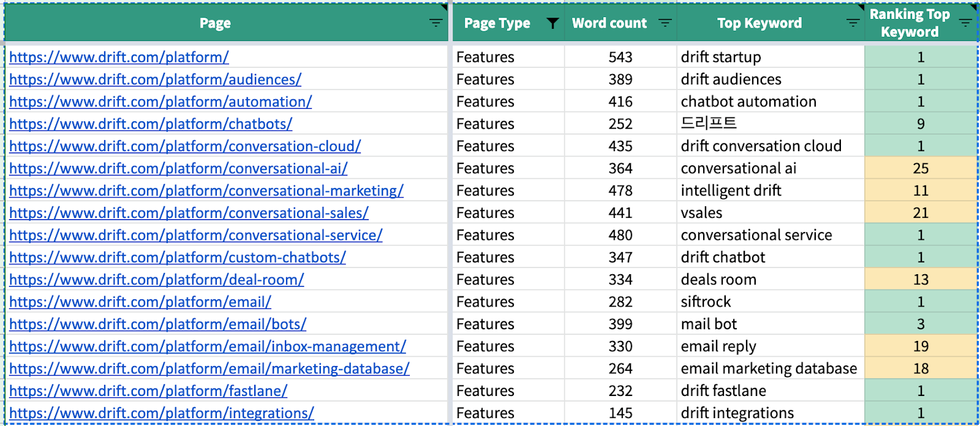This screenshot has height=426, width=980.
Task: Select Features cell in the deal-room row
Action: point(508,279)
